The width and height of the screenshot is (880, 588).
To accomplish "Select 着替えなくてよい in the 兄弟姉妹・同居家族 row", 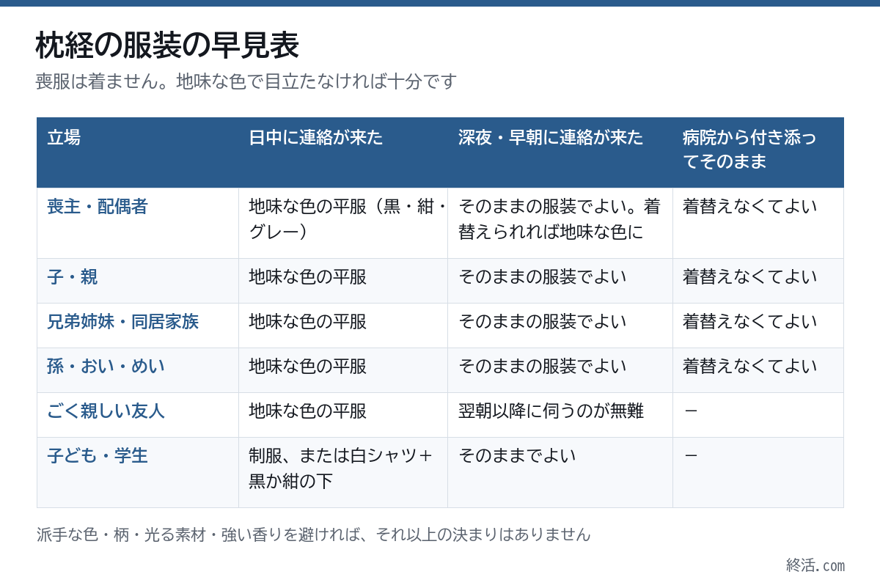I will tap(758, 326).
